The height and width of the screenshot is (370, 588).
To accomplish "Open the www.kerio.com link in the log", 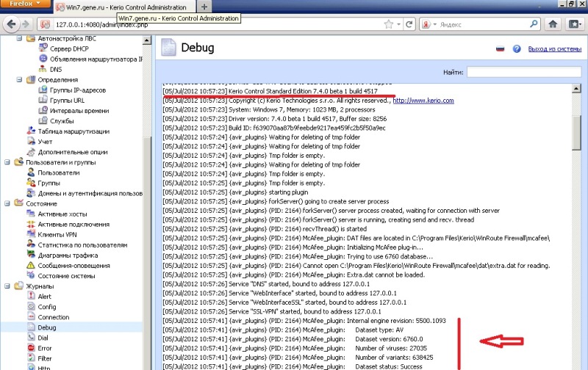I will tap(423, 101).
